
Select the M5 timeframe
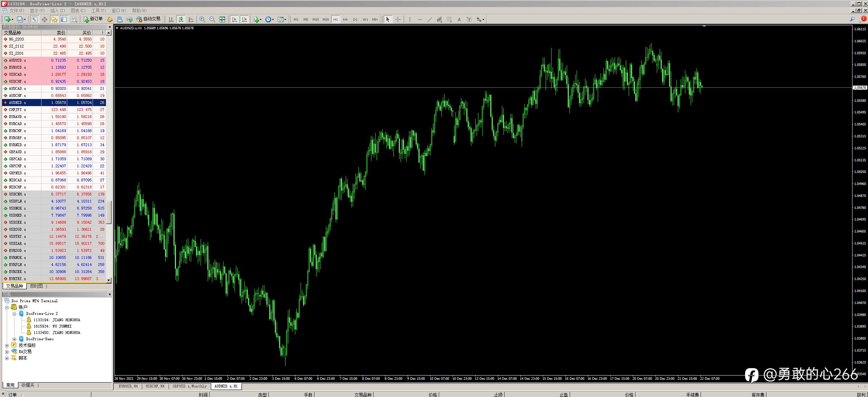(306, 19)
